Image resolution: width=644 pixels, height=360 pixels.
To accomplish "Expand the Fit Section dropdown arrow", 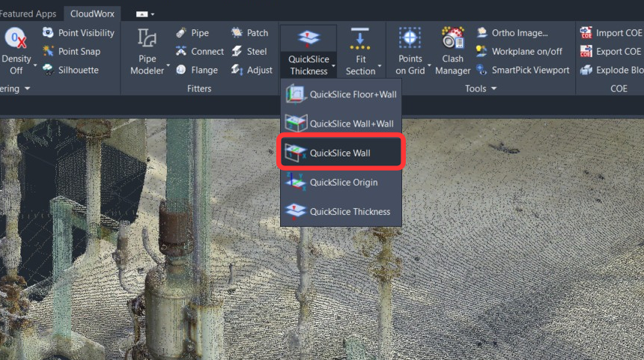I will (380, 65).
